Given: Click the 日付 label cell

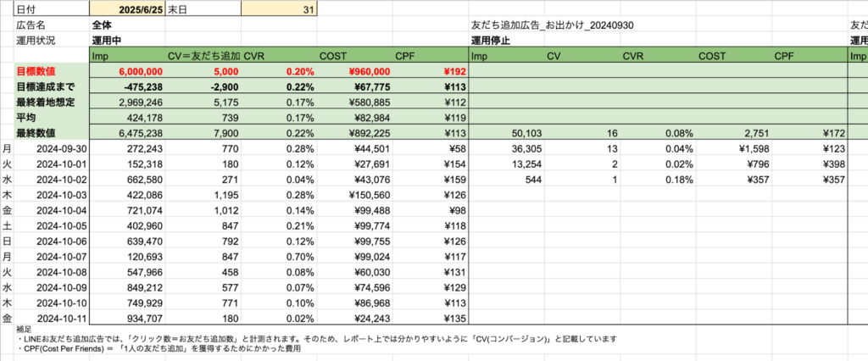Looking at the screenshot, I should tap(52, 8).
